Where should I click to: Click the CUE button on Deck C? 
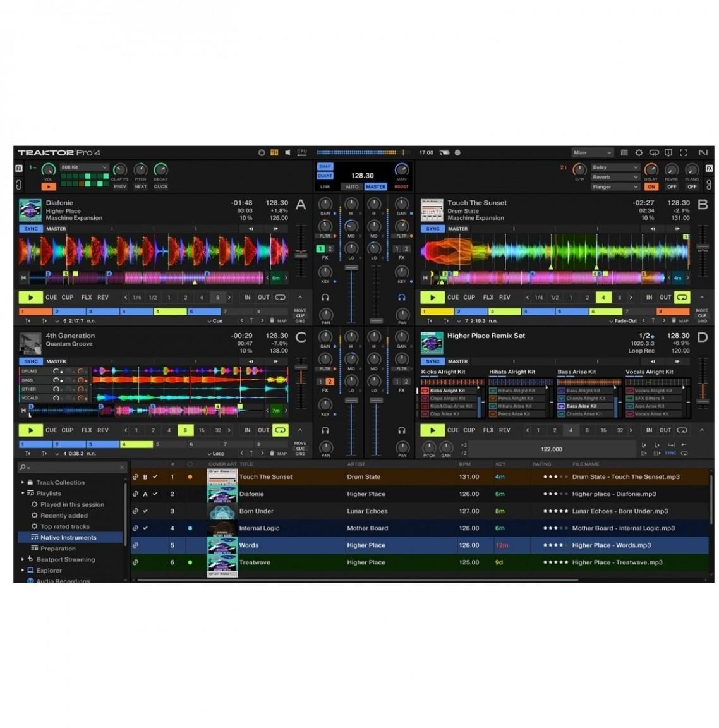click(x=51, y=430)
